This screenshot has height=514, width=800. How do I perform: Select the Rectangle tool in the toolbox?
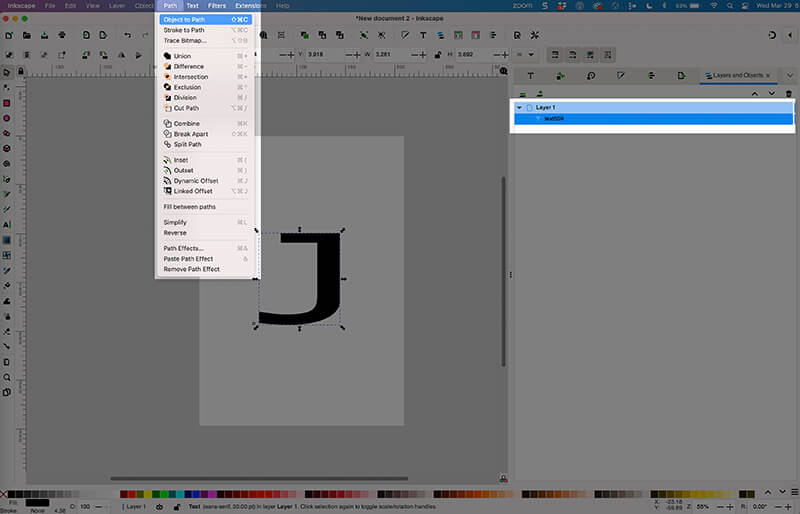(x=7, y=103)
